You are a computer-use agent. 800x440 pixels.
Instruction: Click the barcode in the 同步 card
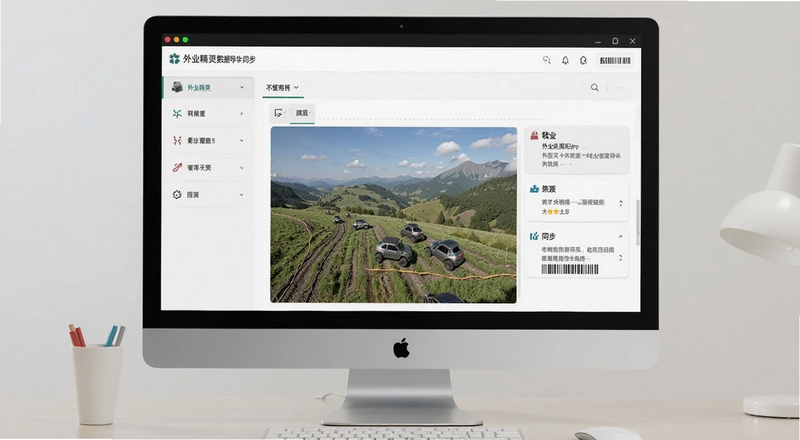point(570,269)
